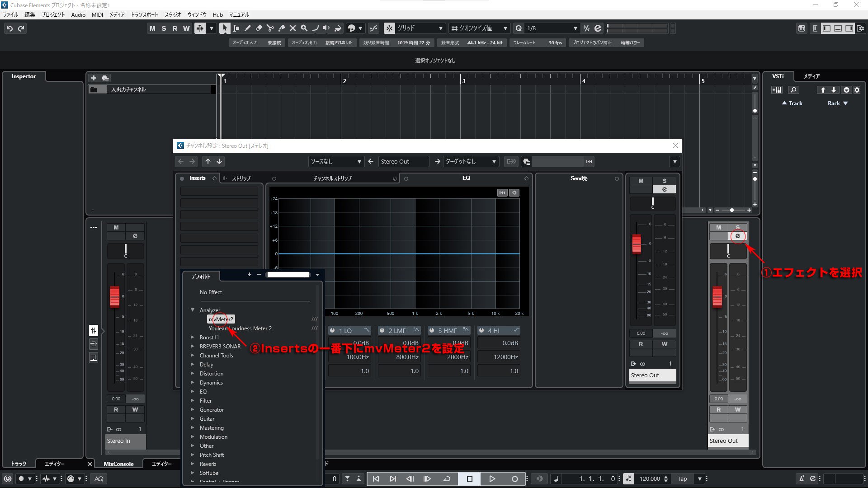Choose No Effect in plugin list
Image resolution: width=868 pixels, height=488 pixels.
[x=211, y=292]
